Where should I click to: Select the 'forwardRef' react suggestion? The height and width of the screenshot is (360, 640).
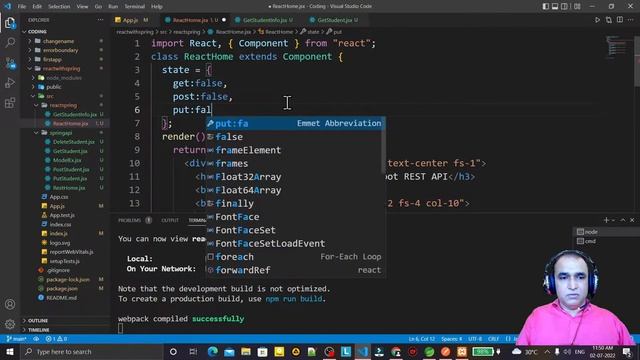(296, 270)
